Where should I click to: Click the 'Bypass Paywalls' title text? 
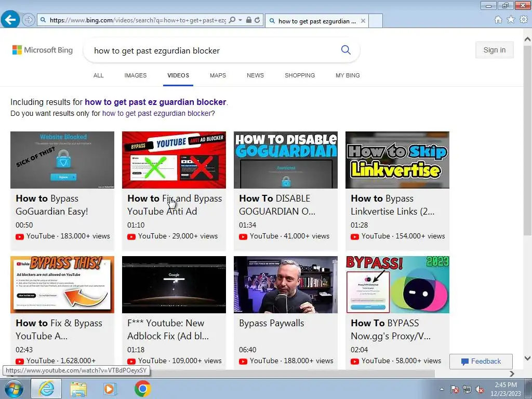pos(271,323)
